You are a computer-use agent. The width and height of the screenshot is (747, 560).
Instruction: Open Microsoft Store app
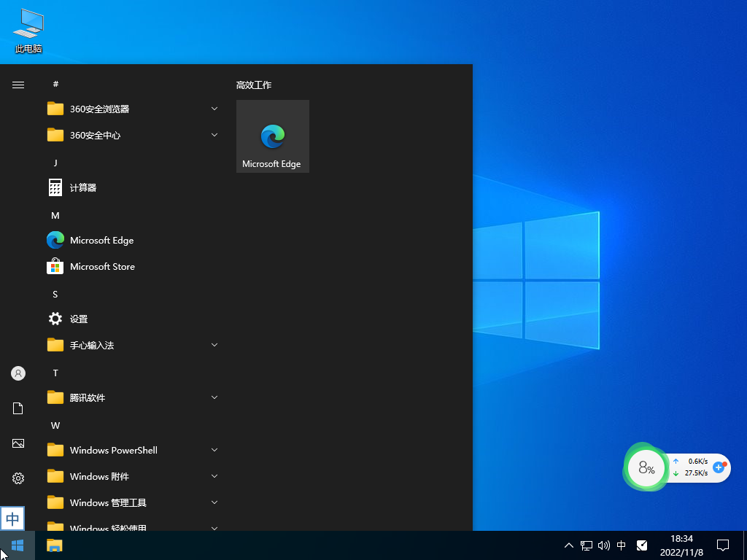click(133, 267)
